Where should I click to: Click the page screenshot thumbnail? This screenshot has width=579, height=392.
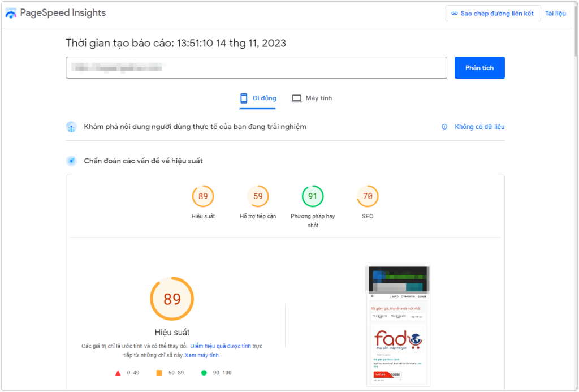coord(397,325)
